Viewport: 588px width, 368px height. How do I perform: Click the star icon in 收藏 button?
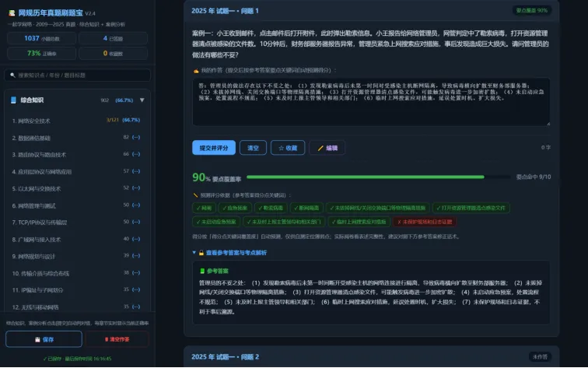tap(282, 148)
